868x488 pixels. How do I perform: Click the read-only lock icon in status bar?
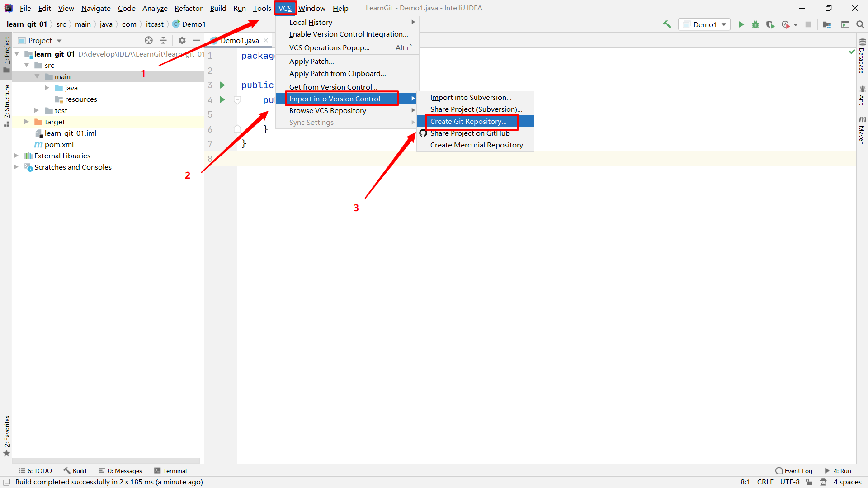click(x=809, y=482)
